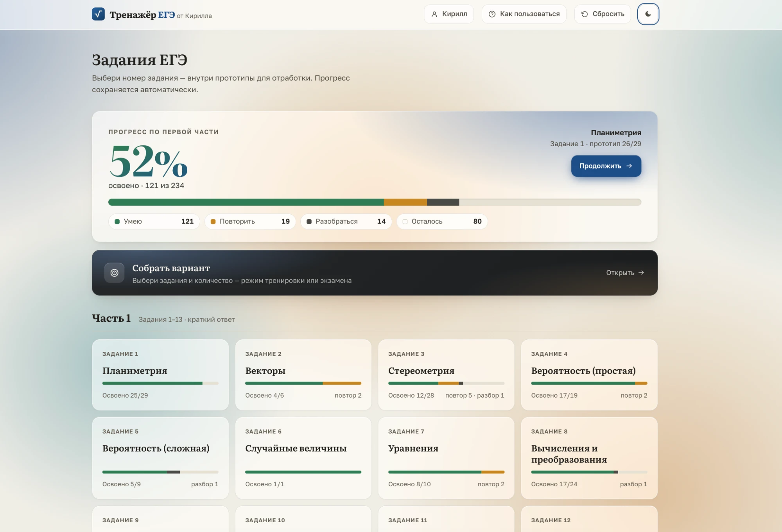Click the arrow icon on Продолжить button
The image size is (782, 532).
click(x=629, y=166)
